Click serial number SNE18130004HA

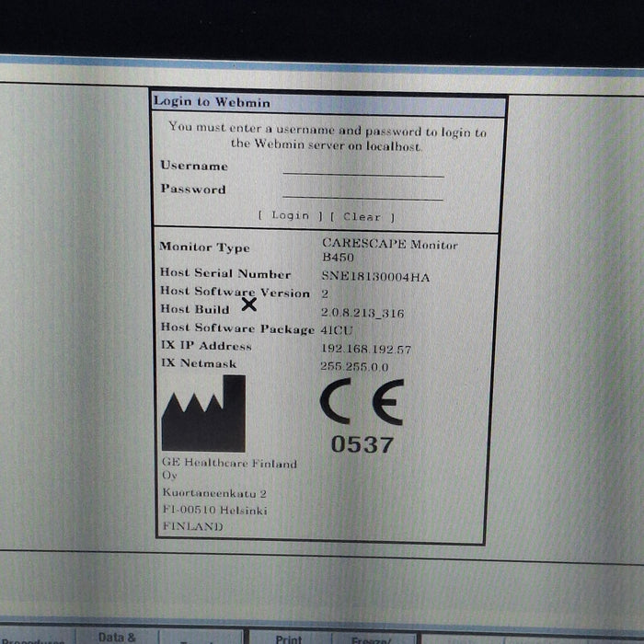coord(375,276)
